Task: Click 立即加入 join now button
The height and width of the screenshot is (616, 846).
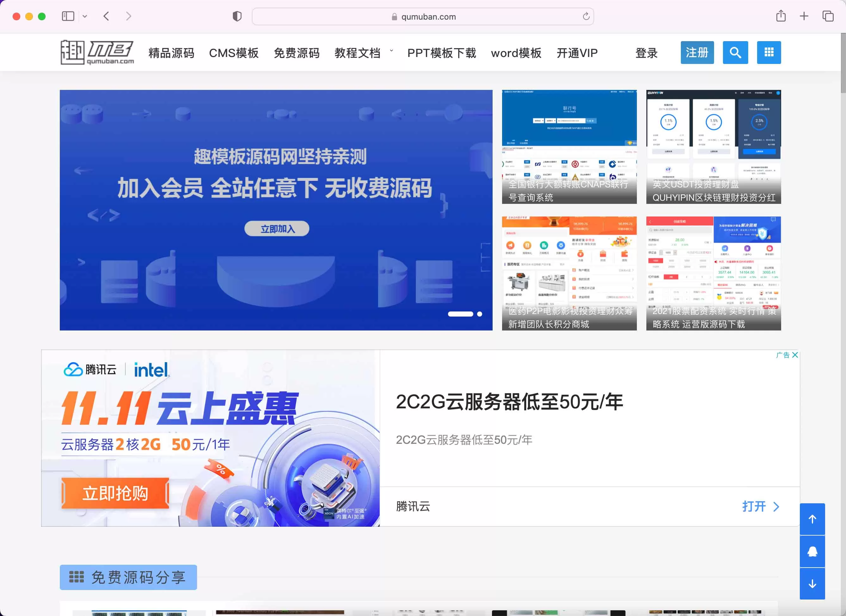Action: click(x=276, y=228)
